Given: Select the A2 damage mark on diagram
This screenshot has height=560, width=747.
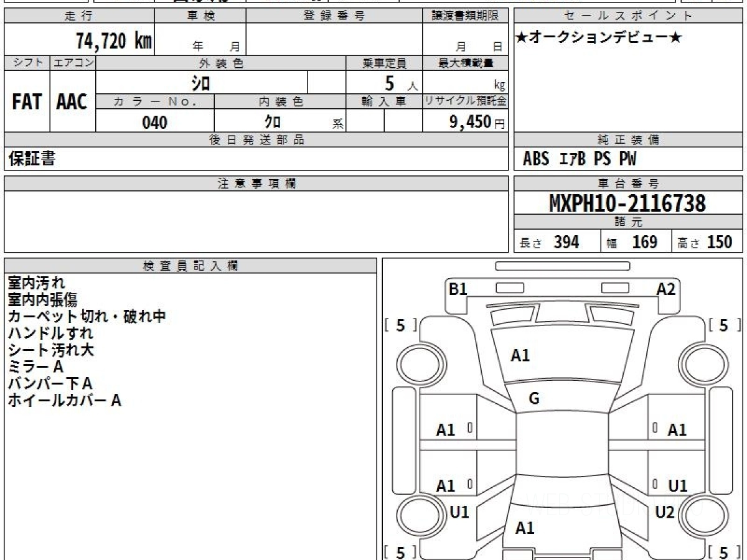Looking at the screenshot, I should (x=665, y=289).
